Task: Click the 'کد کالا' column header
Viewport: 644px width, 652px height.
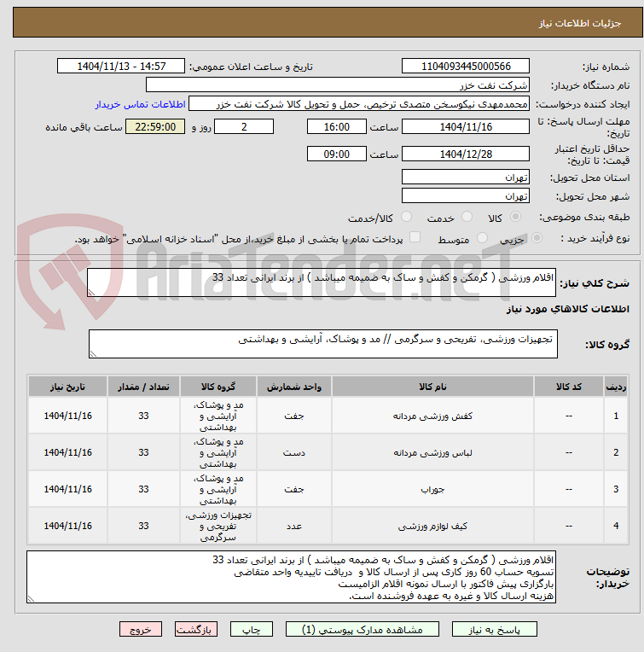Action: tap(568, 387)
